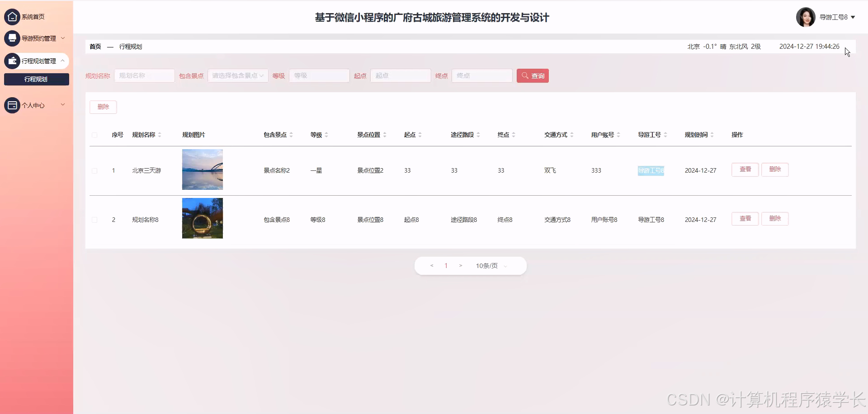Sort the table by 规划时间 column arrows
Screen dimensions: 868x414
point(712,134)
